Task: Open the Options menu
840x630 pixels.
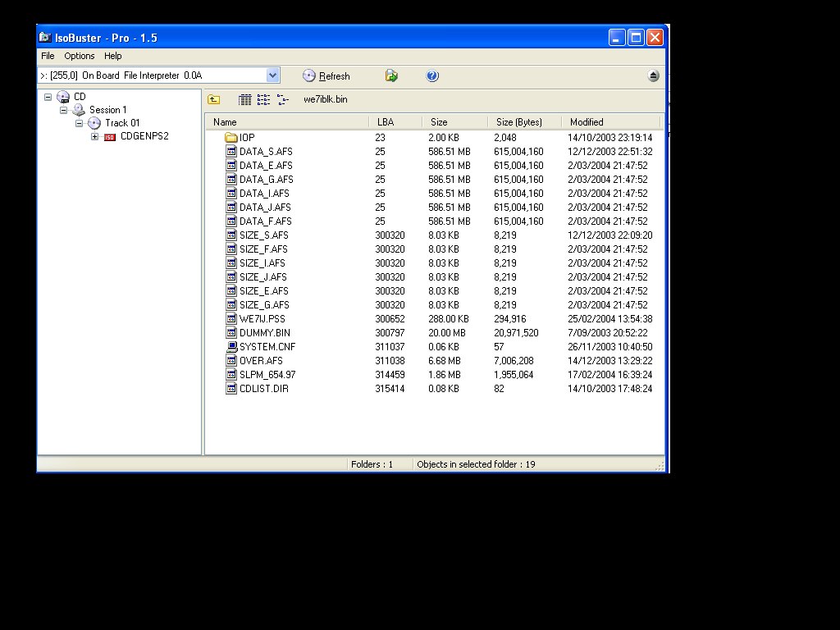Action: point(80,56)
